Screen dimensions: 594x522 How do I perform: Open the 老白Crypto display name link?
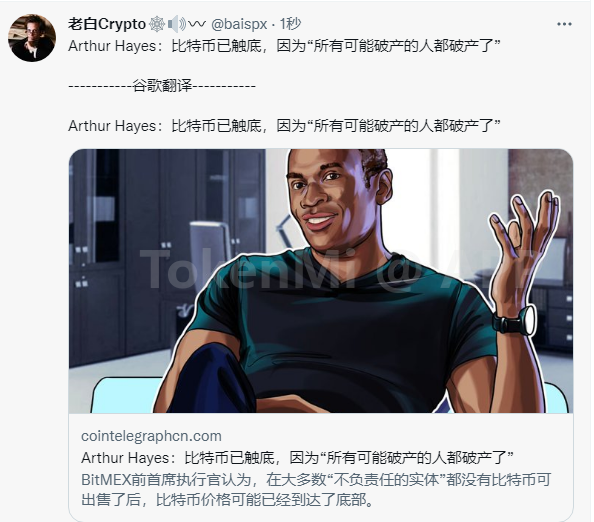point(107,24)
